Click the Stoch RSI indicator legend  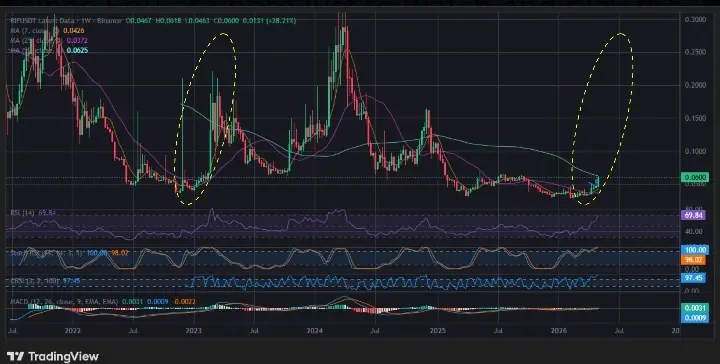[x=70, y=253]
